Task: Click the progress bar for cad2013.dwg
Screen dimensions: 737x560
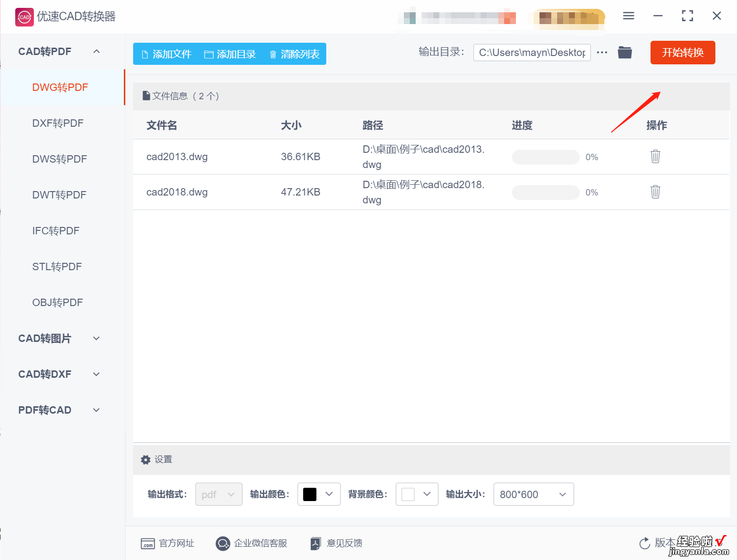Action: pos(545,157)
